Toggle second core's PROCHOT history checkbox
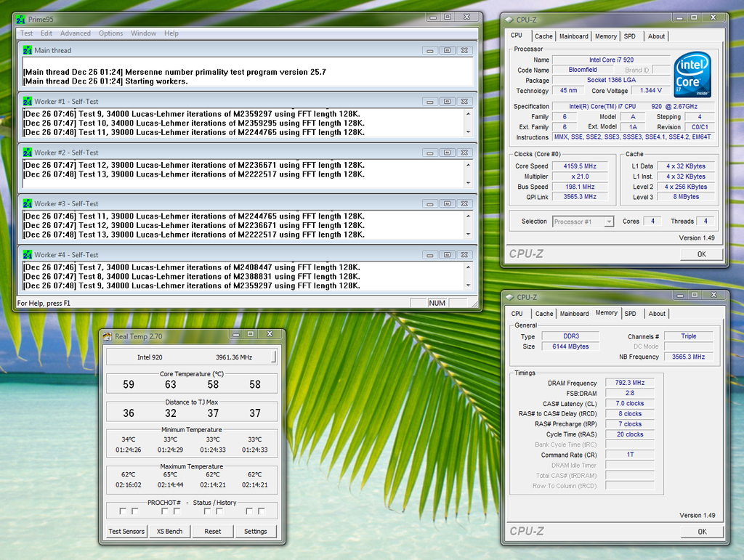 point(177,511)
